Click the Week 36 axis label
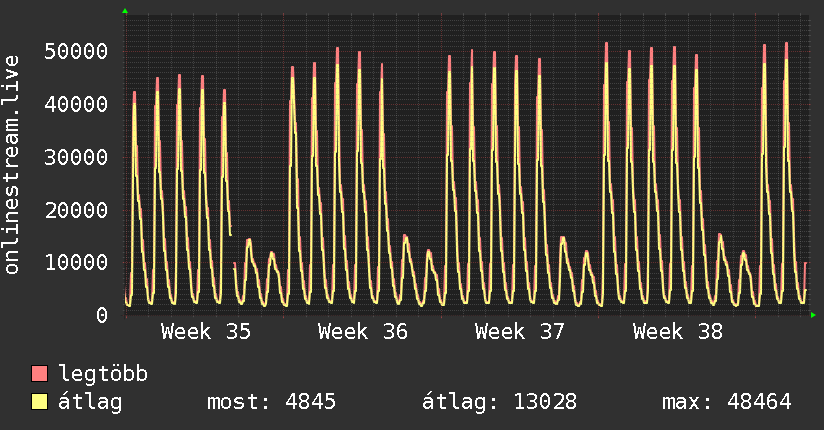This screenshot has height=430, width=824. click(363, 332)
